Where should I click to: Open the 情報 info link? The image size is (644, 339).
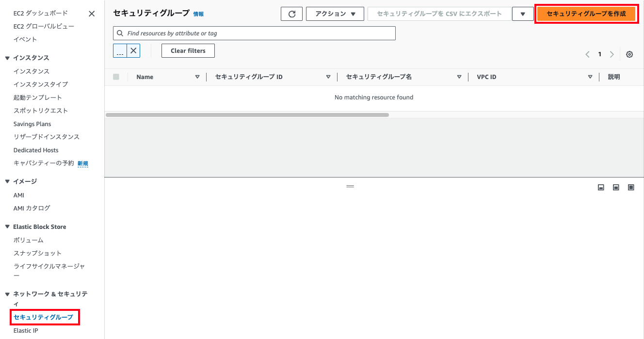(198, 14)
